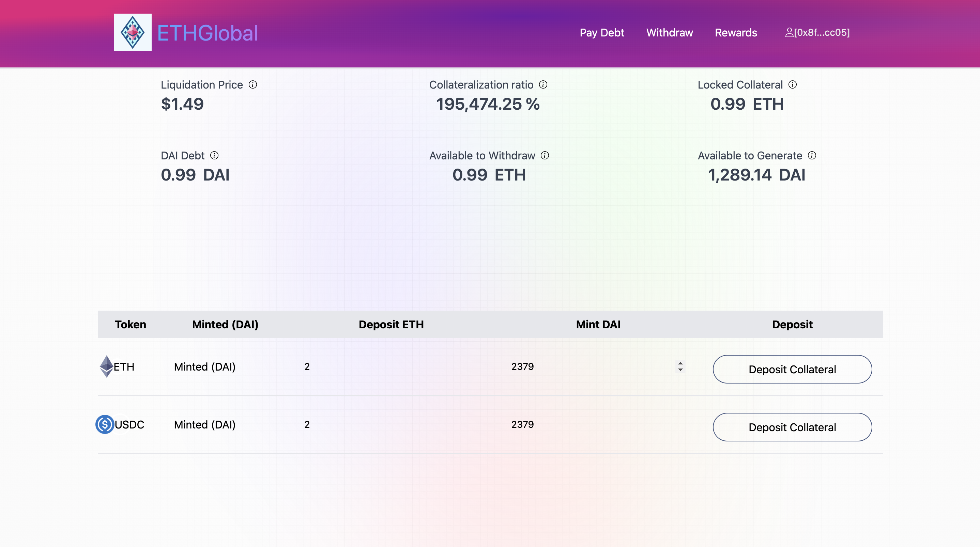Viewport: 980px width, 547px height.
Task: Open the Rewards menu item
Action: pyautogui.click(x=736, y=32)
